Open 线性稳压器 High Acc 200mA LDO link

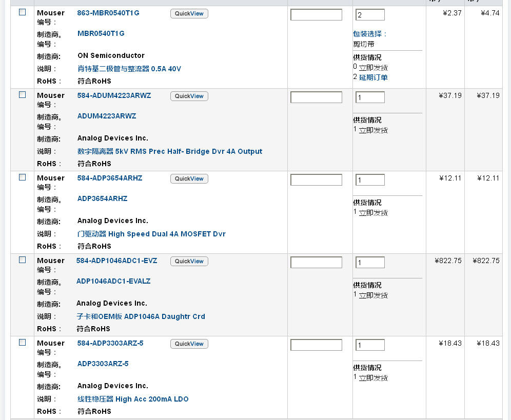click(133, 399)
